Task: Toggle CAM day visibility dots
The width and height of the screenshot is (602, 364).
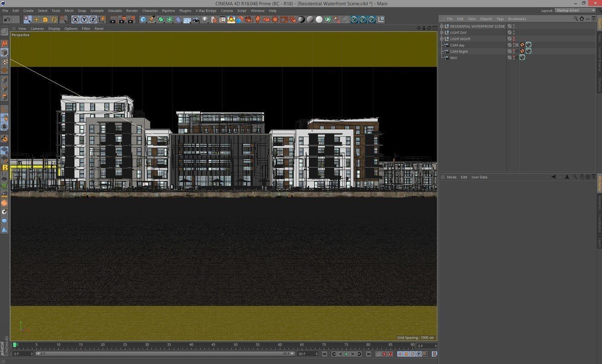Action: (x=514, y=45)
